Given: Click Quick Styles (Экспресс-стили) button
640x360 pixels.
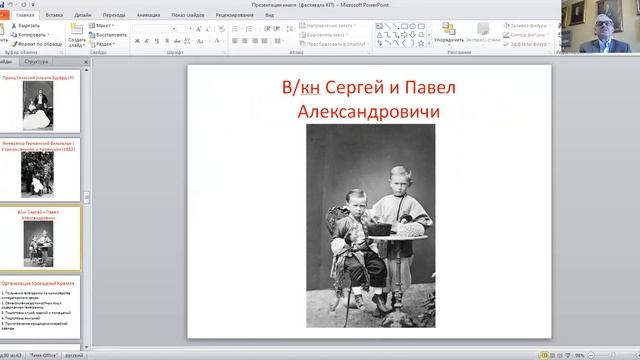Looking at the screenshot, I should coord(483,33).
